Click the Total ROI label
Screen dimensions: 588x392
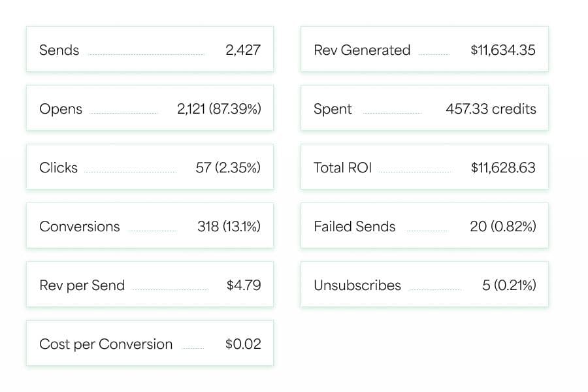coord(342,168)
